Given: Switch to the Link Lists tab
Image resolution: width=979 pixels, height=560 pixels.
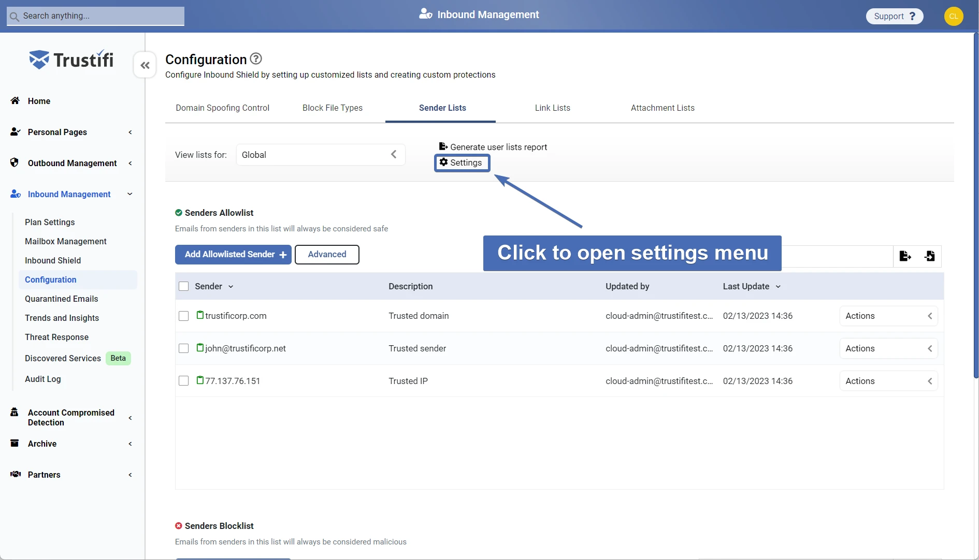Looking at the screenshot, I should click(552, 108).
